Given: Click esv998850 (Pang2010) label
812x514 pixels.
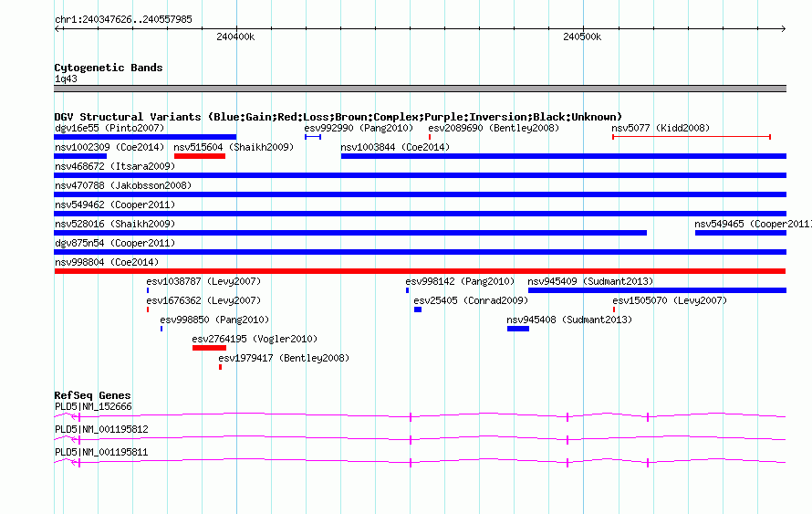Looking at the screenshot, I should 214,320.
